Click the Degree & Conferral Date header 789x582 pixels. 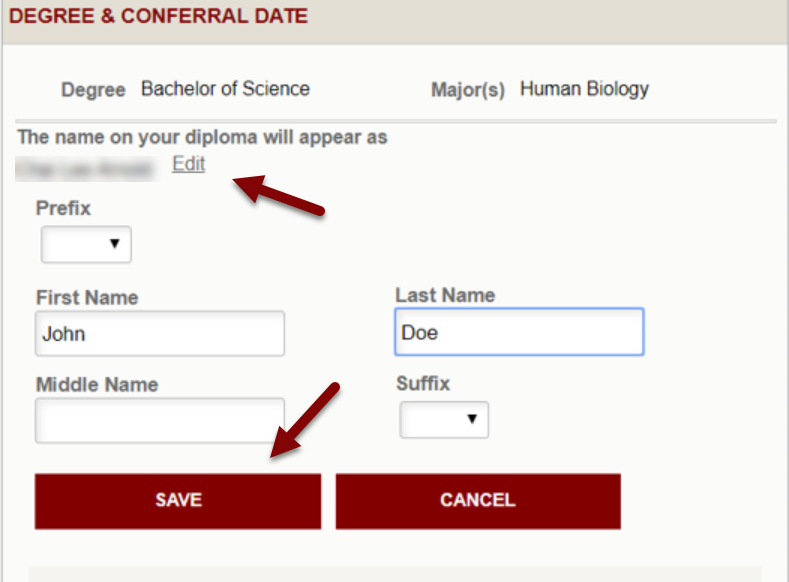(159, 16)
